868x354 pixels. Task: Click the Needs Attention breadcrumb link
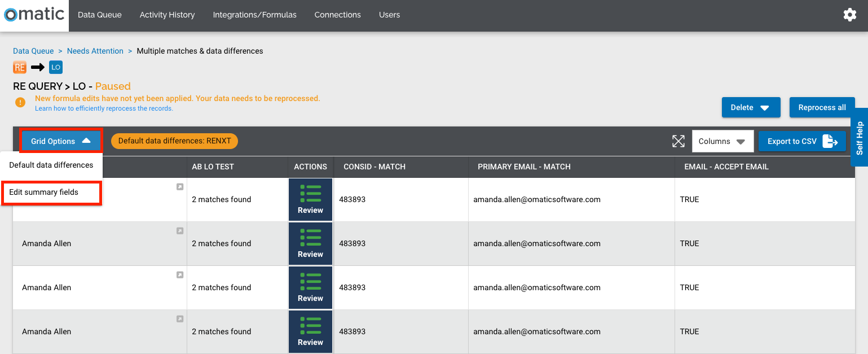(x=95, y=51)
